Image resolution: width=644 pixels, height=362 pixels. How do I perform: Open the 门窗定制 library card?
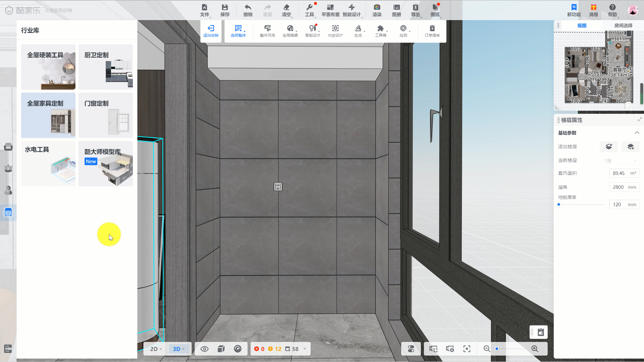(105, 115)
